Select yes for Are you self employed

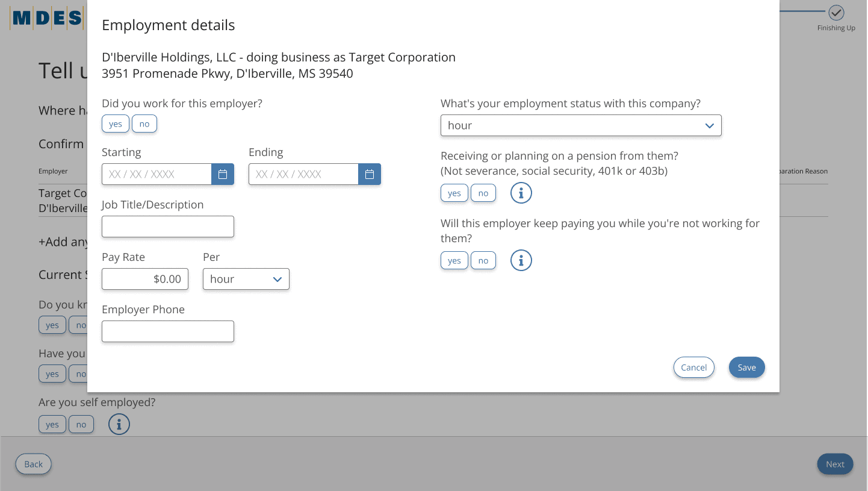point(52,425)
